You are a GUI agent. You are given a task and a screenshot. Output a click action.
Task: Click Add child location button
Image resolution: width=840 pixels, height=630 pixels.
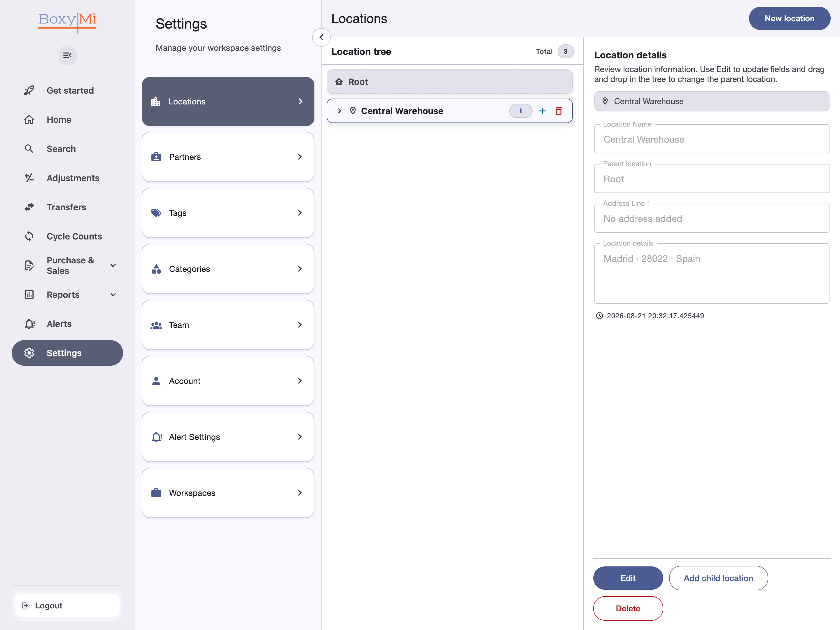(x=718, y=578)
